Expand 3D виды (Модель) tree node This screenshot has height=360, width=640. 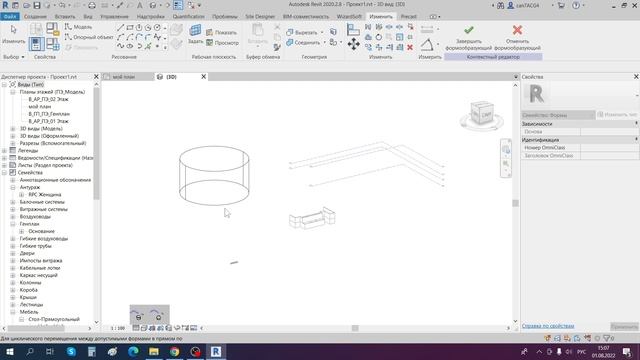pyautogui.click(x=13, y=129)
